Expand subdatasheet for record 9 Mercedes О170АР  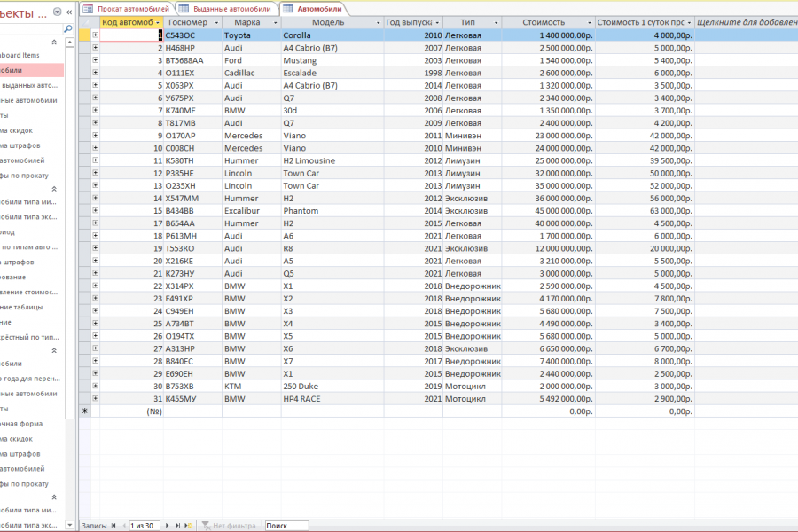click(95, 135)
